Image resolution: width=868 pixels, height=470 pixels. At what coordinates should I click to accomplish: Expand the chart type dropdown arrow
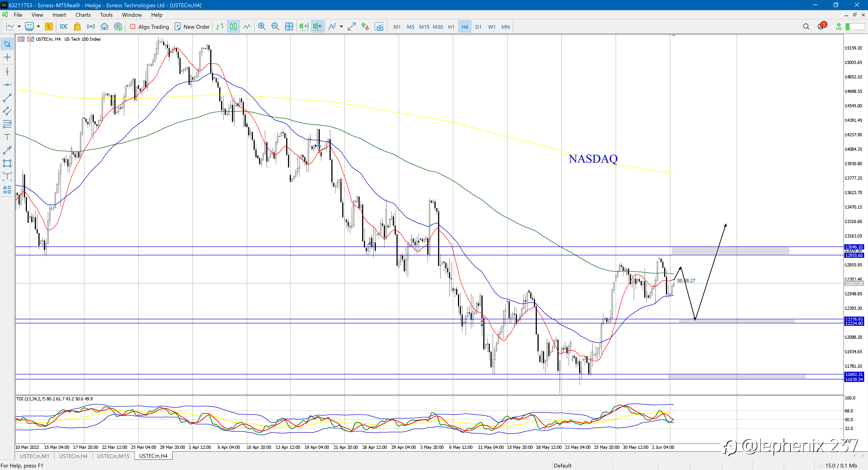19,27
